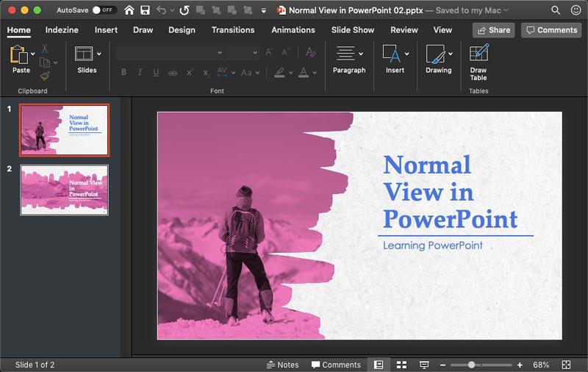
Task: Switch to the Indezine tab
Action: [x=62, y=30]
